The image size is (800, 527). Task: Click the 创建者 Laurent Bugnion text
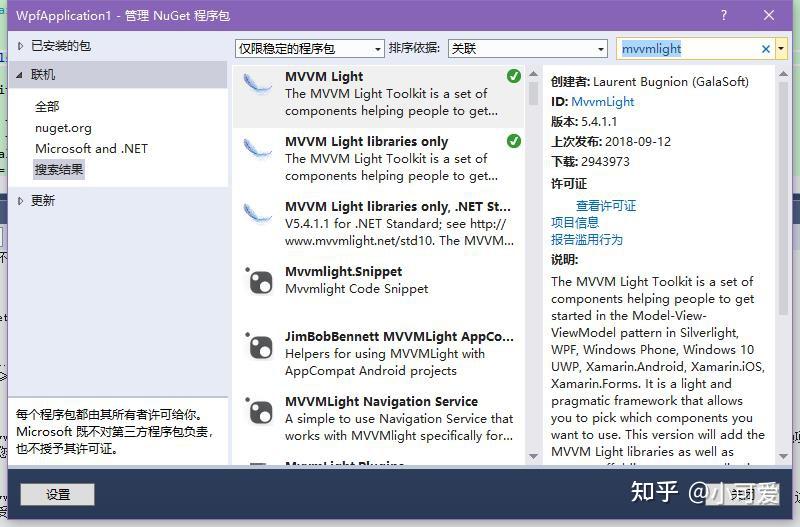(x=649, y=82)
